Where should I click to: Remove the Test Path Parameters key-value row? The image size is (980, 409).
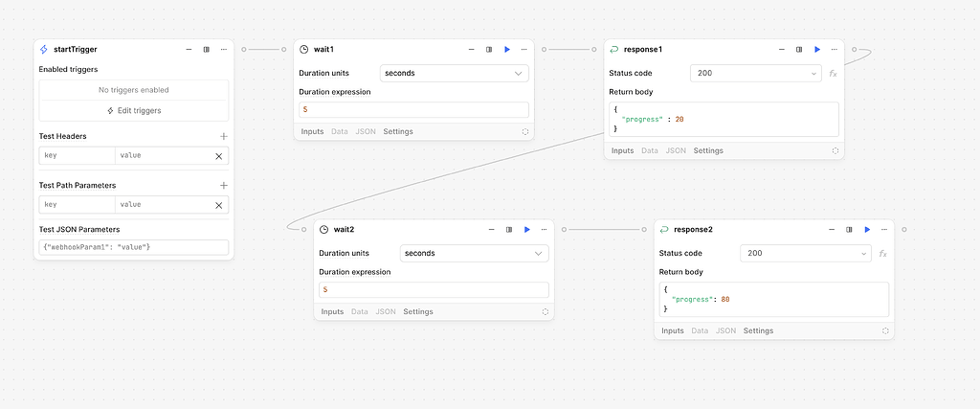click(219, 205)
